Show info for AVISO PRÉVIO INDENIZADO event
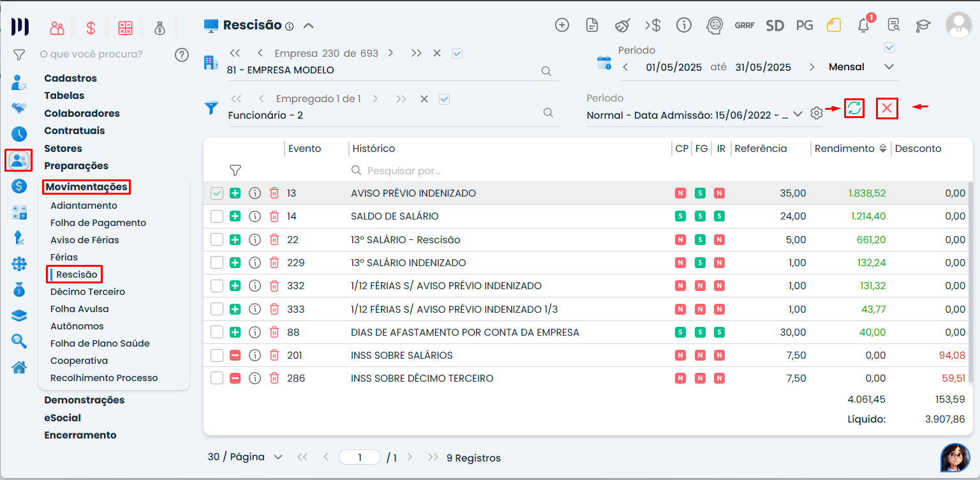The height and width of the screenshot is (480, 980). pyautogui.click(x=255, y=193)
